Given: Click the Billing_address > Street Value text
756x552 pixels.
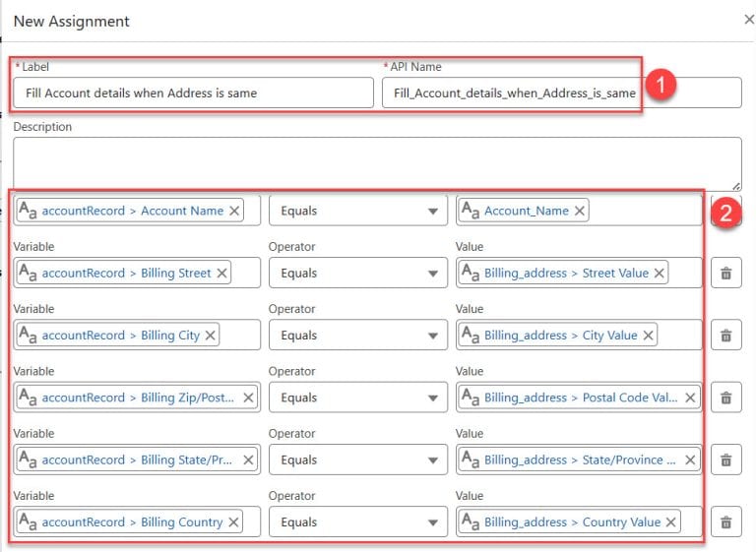Looking at the screenshot, I should tap(567, 273).
